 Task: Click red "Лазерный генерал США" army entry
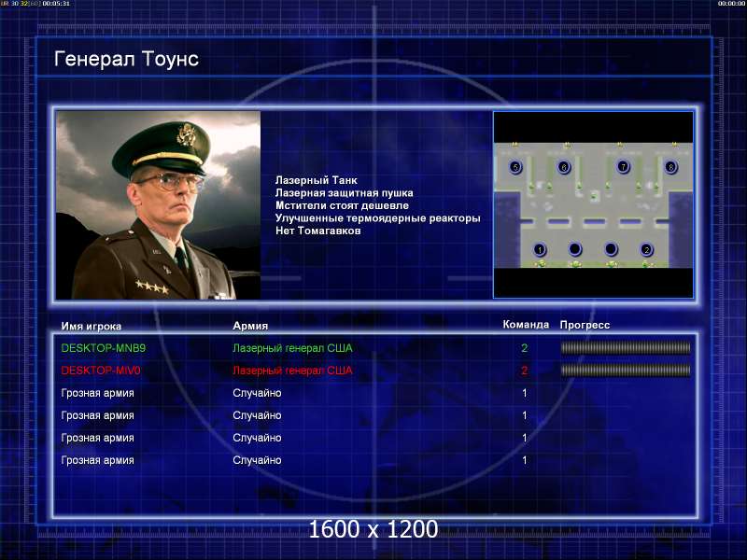pos(292,371)
